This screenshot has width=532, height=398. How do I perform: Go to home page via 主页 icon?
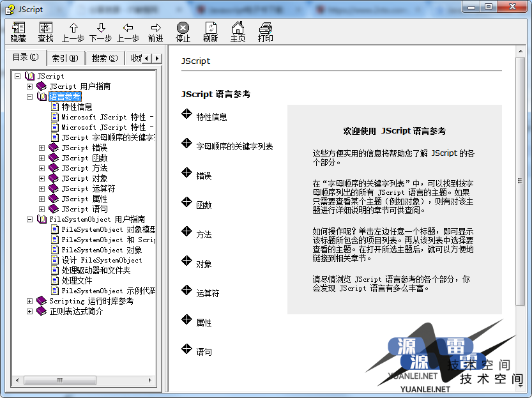pyautogui.click(x=238, y=27)
